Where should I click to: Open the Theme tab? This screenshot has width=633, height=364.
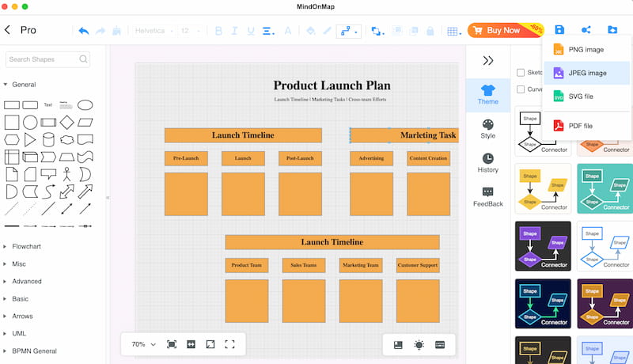(x=488, y=95)
